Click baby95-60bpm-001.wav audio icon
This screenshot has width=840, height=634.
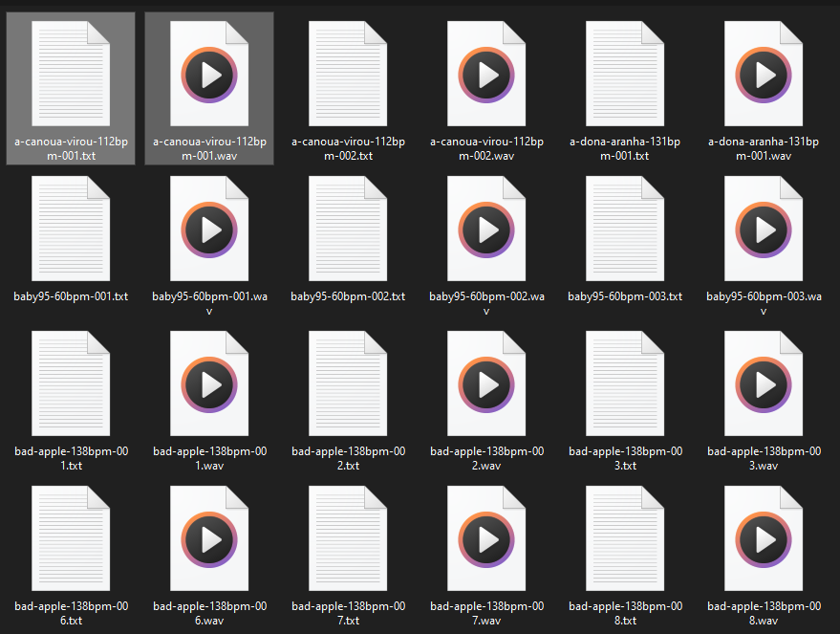click(209, 229)
